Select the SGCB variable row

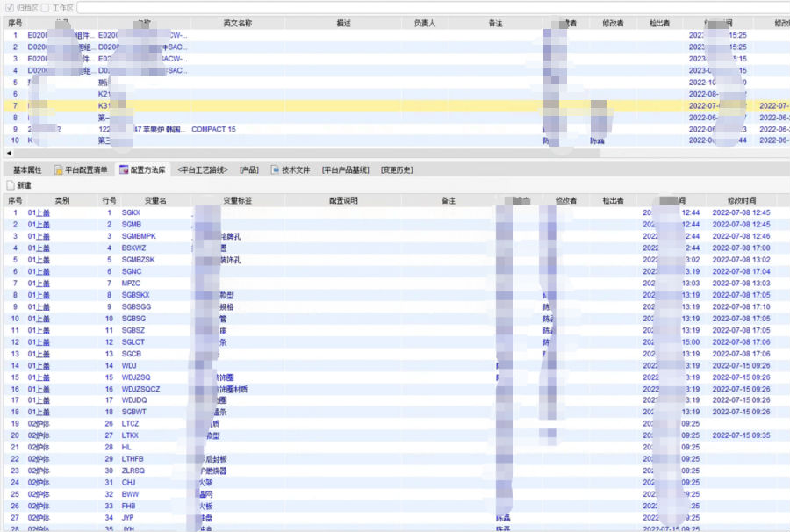pos(397,354)
